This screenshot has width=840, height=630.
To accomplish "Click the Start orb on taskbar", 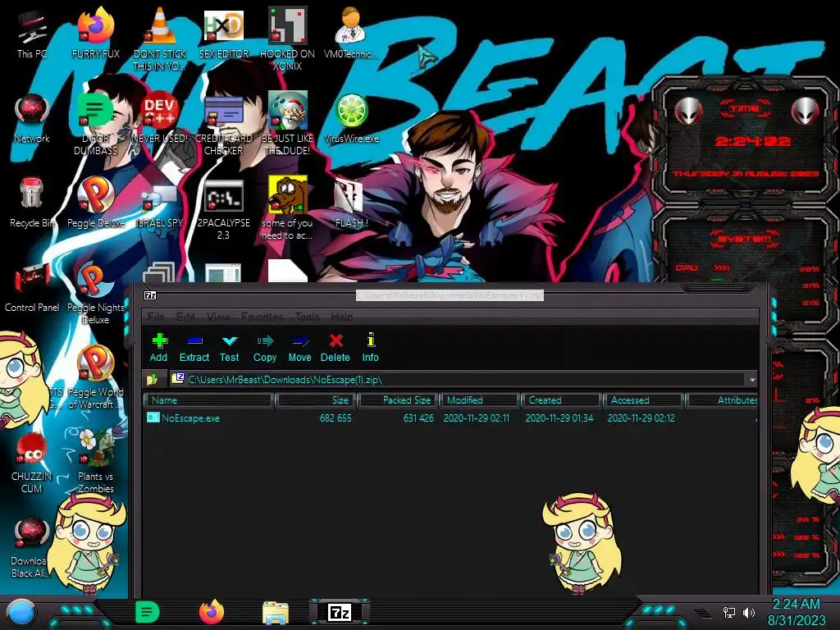I will click(x=21, y=612).
